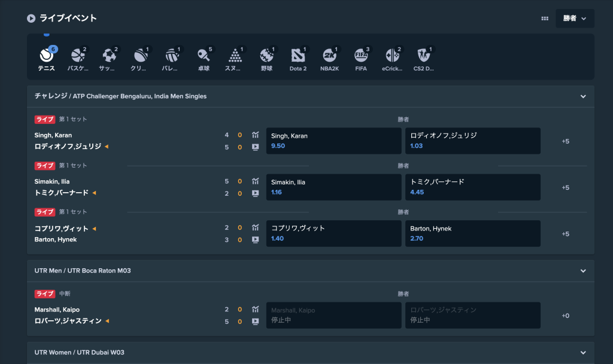Click the ATP Challenger Bengaluru header title
The height and width of the screenshot is (364, 613).
point(120,96)
